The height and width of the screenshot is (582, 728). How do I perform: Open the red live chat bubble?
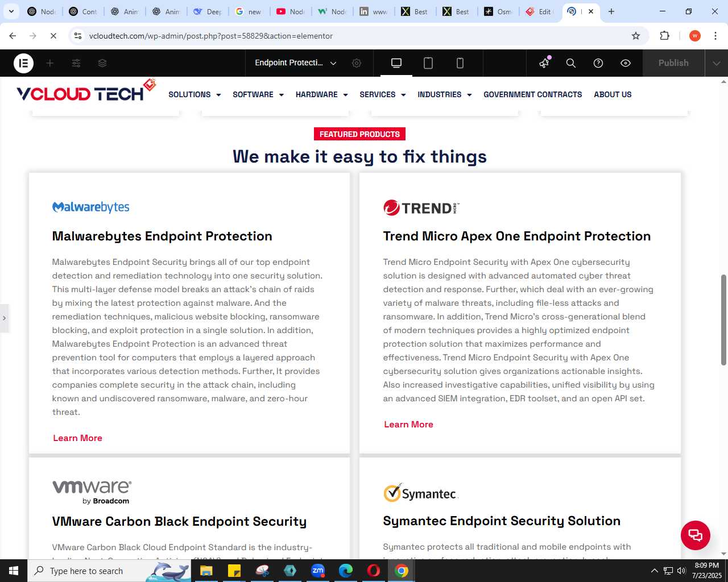pyautogui.click(x=695, y=535)
